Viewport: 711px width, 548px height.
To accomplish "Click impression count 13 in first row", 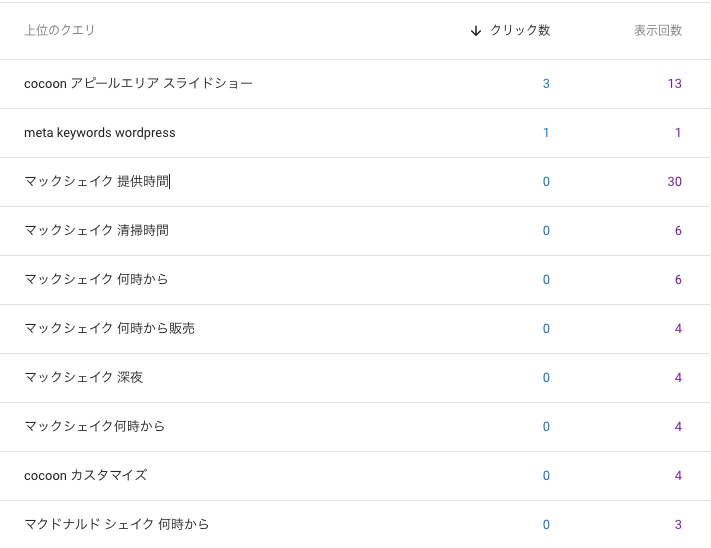I will click(674, 84).
